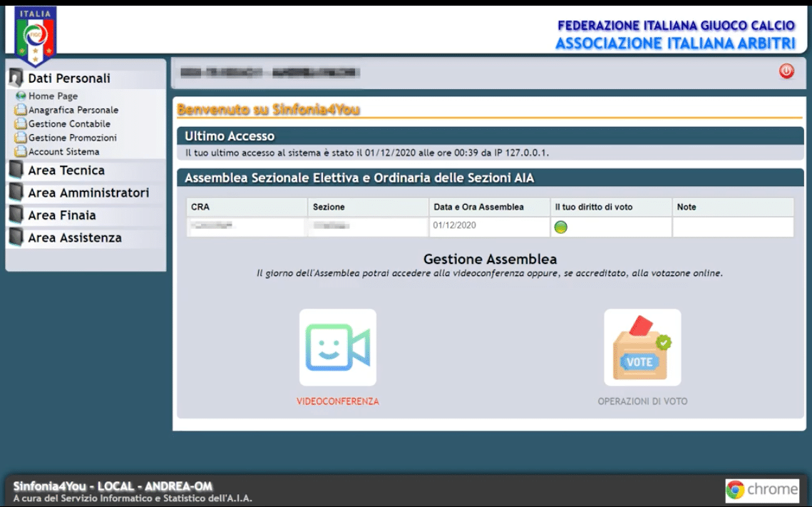812x507 pixels.
Task: Click the Gestione Contabile folder icon
Action: 21,124
